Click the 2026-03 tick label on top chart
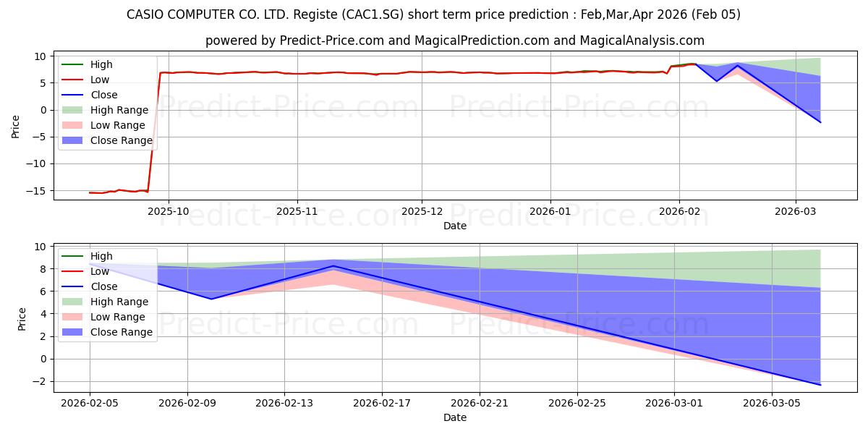The width and height of the screenshot is (868, 434). pos(796,213)
